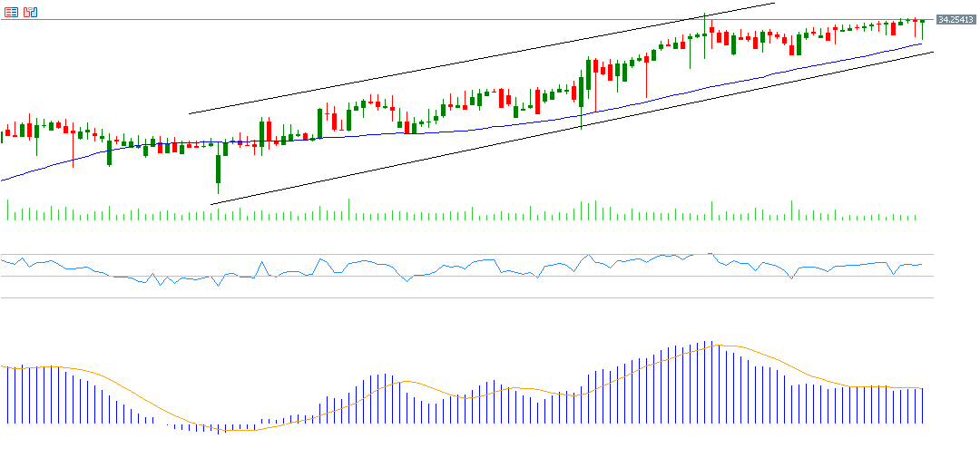
Task: Select the upper black channel trendline
Action: pyautogui.click(x=481, y=58)
